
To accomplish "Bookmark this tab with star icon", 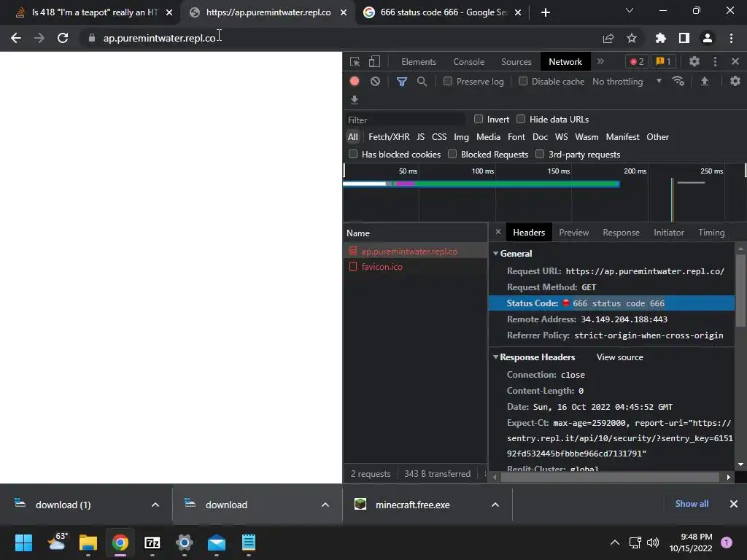I will click(x=632, y=38).
